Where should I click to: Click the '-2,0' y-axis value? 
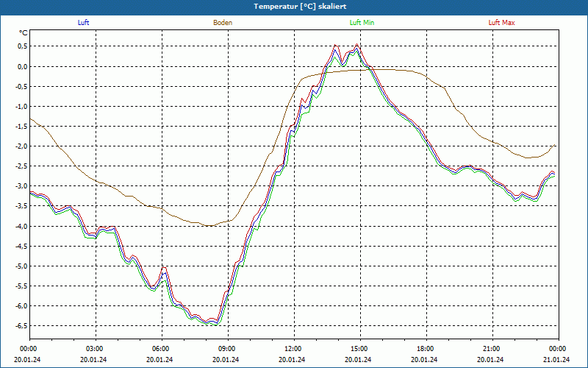21,146
